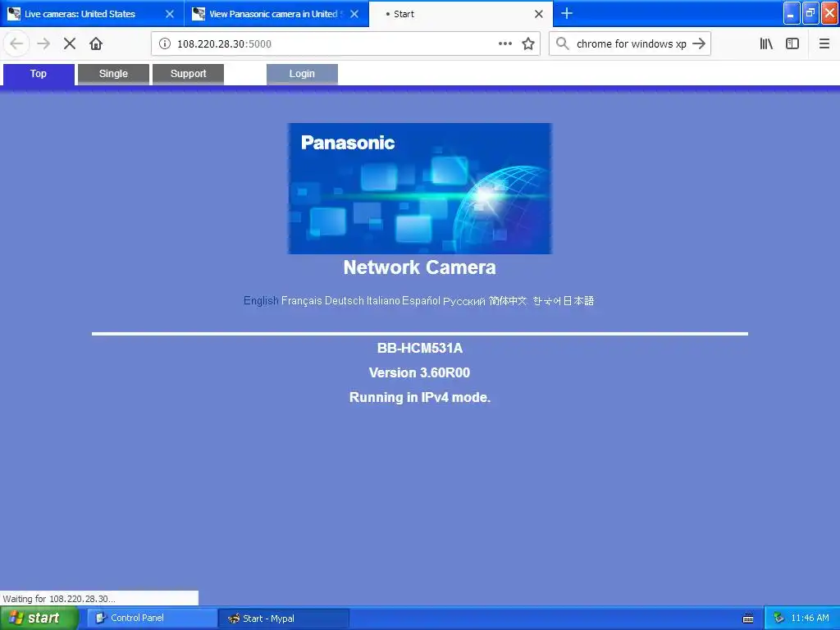Click the Network Camera heading

pyautogui.click(x=419, y=267)
